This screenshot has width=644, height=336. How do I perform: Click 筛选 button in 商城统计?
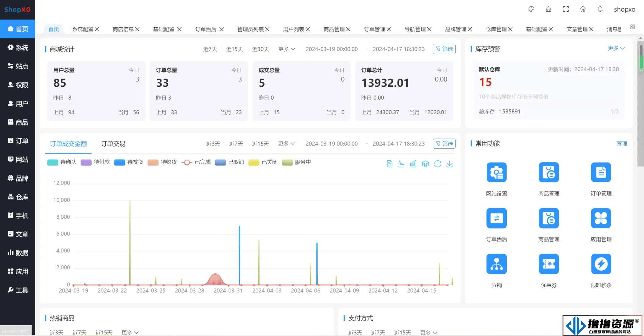444,49
